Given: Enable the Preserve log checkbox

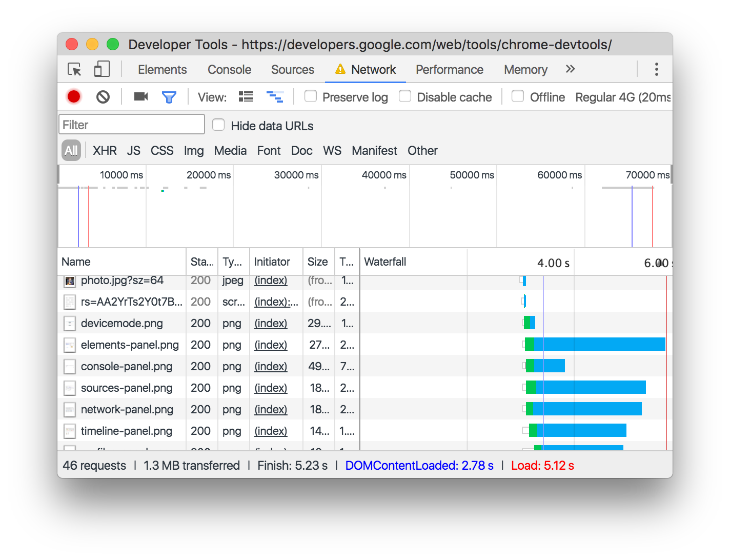Looking at the screenshot, I should pos(311,96).
